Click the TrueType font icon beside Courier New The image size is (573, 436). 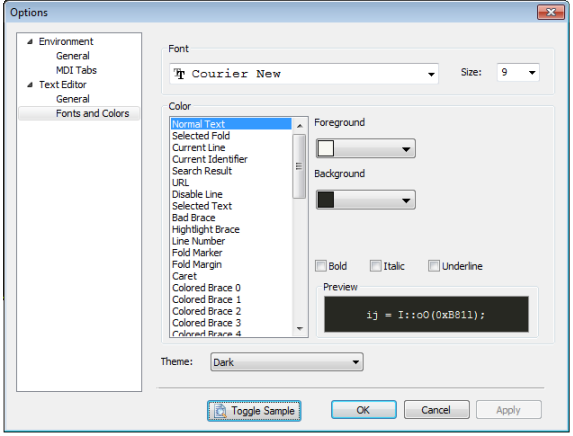point(179,74)
